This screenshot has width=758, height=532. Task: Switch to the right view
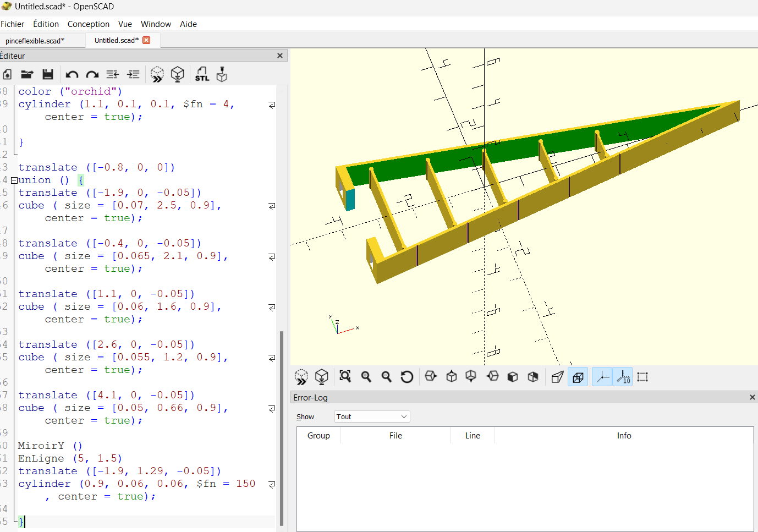[431, 376]
